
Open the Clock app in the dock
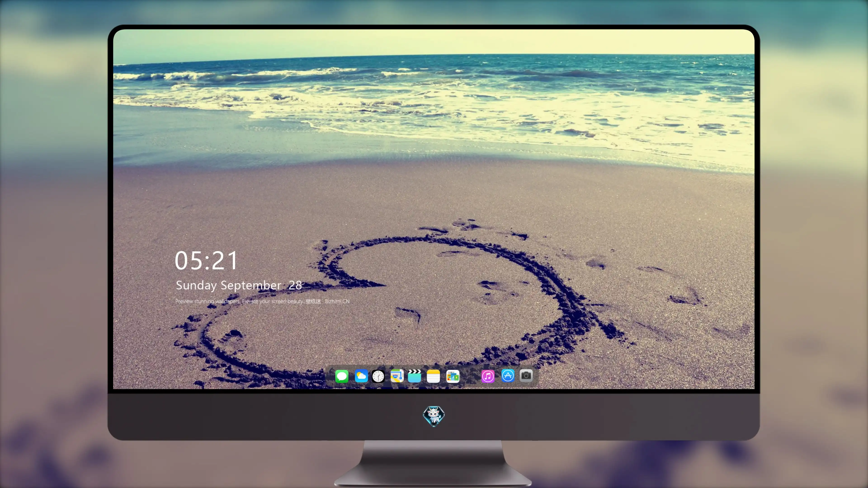378,376
